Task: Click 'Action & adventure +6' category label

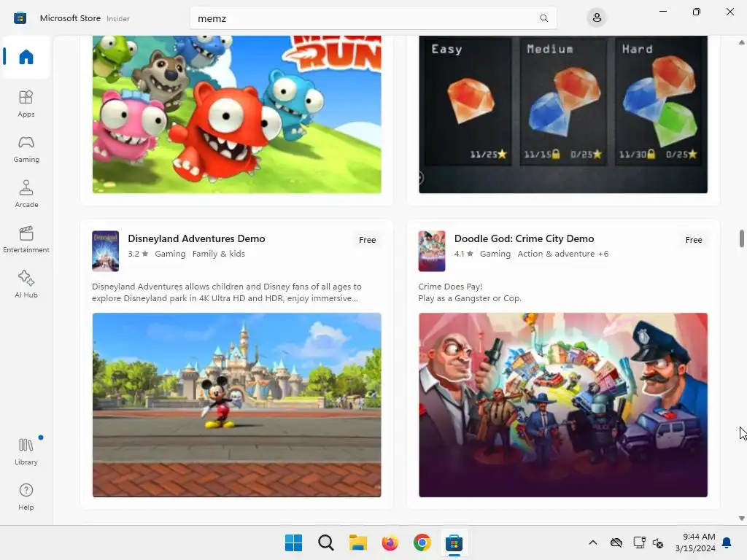Action: coord(562,254)
